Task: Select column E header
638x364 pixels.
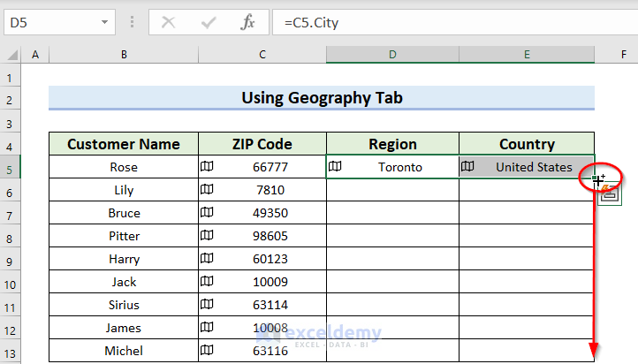Action: pyautogui.click(x=527, y=55)
